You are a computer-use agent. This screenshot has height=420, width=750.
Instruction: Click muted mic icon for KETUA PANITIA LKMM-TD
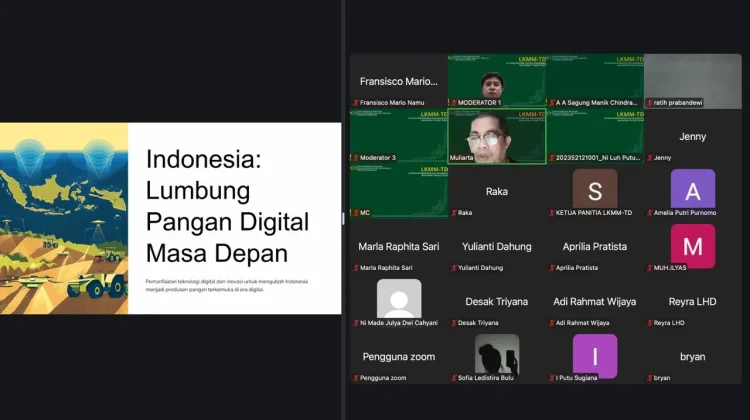552,213
